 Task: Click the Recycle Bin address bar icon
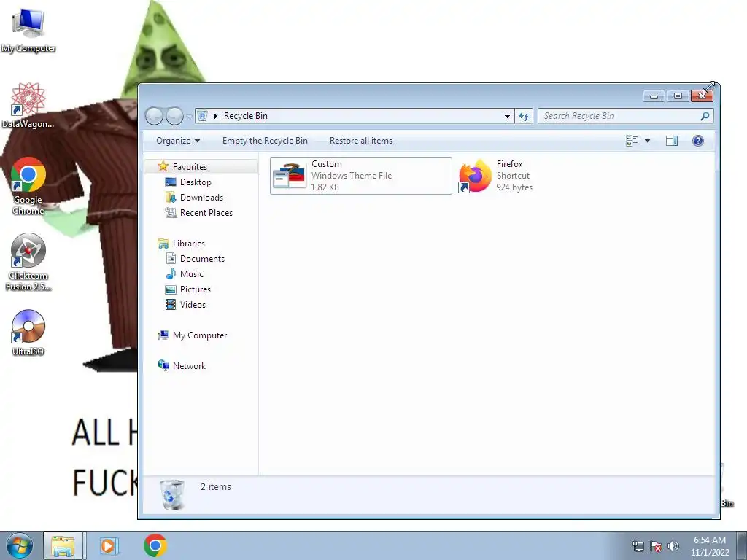[x=203, y=116]
